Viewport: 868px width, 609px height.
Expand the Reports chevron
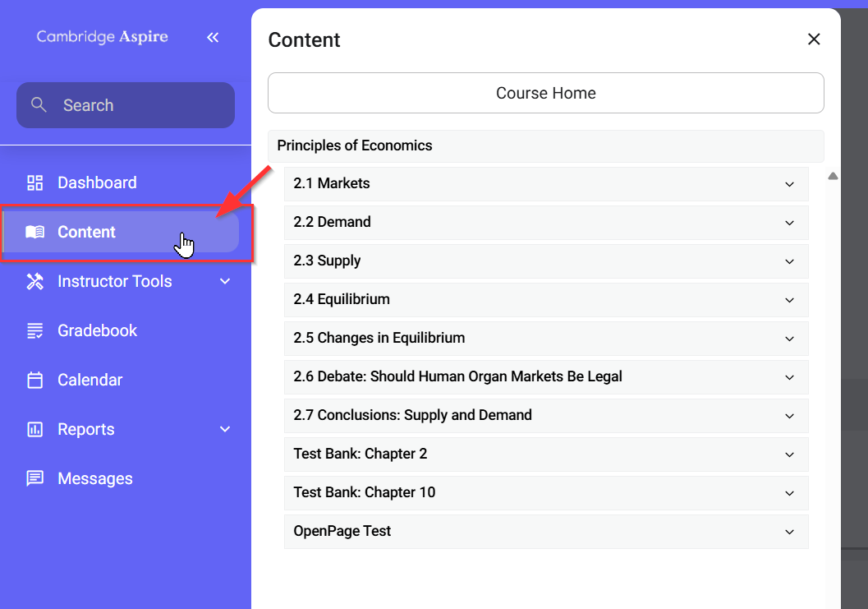click(225, 429)
